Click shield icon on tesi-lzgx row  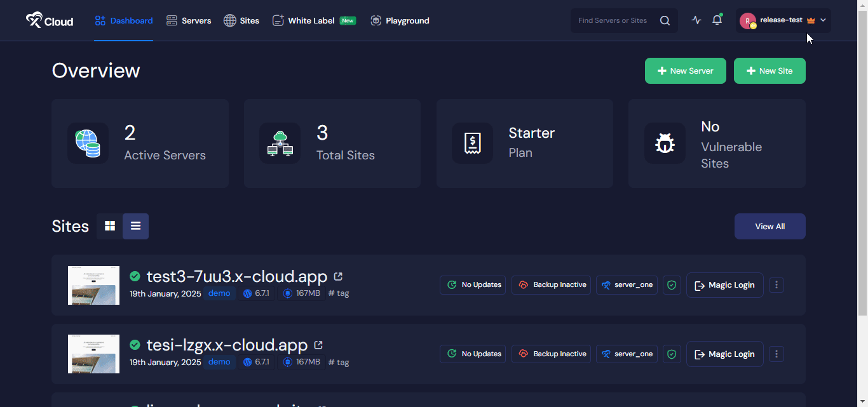coord(672,354)
